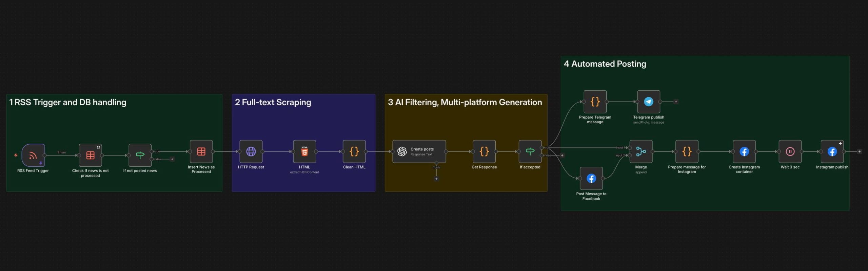Click the Wait 3 sec node
The image size is (868, 271).
790,151
